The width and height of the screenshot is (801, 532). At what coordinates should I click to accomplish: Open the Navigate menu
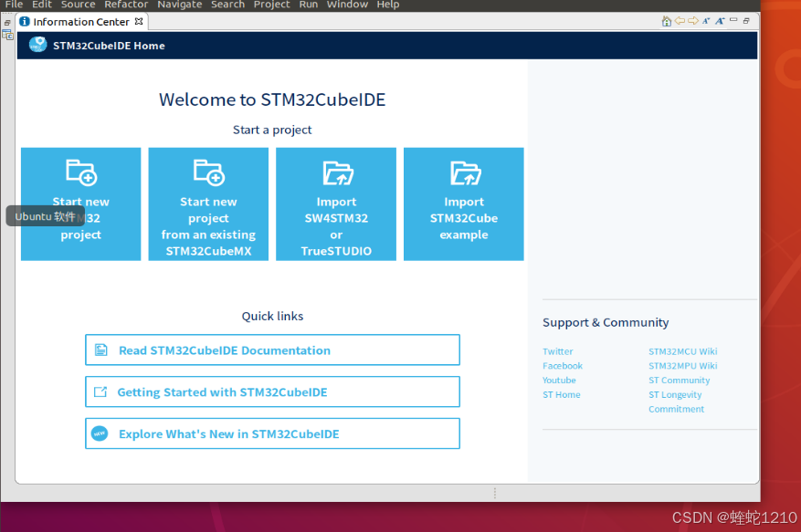(x=180, y=5)
